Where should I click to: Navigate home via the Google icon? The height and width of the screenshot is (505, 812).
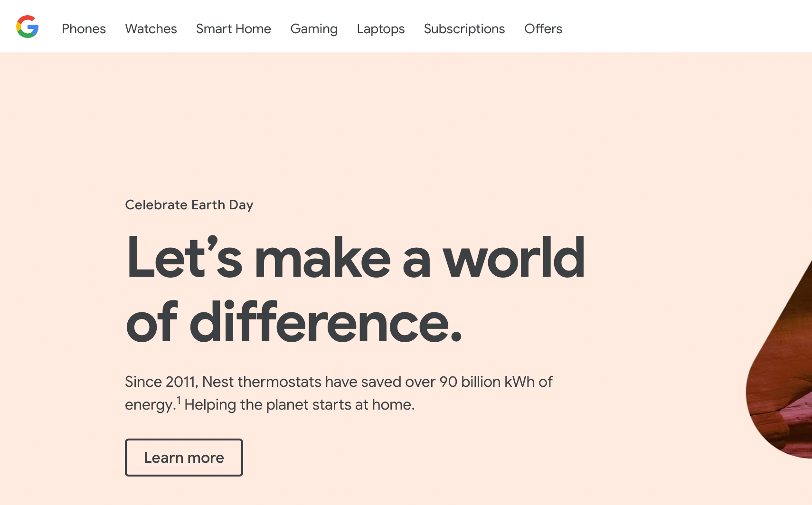[27, 27]
